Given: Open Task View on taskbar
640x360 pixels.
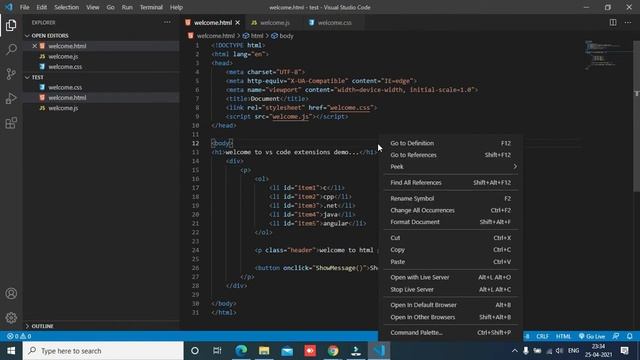Looking at the screenshot, I should coord(217,351).
